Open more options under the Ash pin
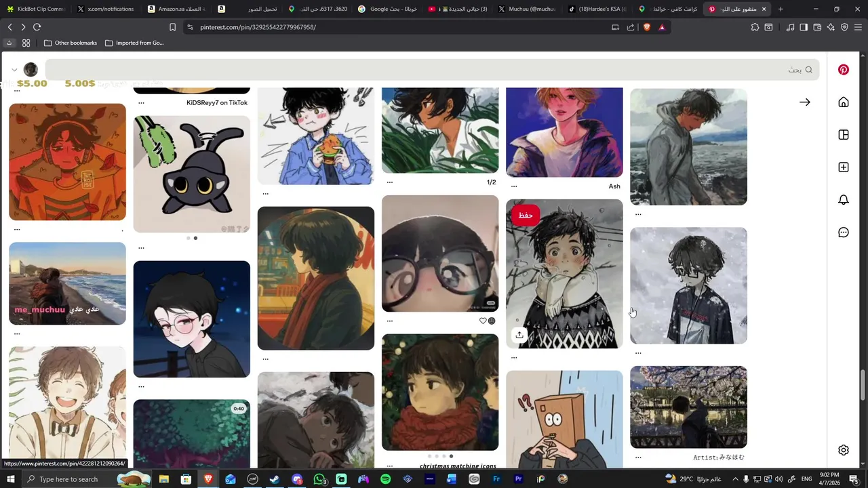 (514, 186)
